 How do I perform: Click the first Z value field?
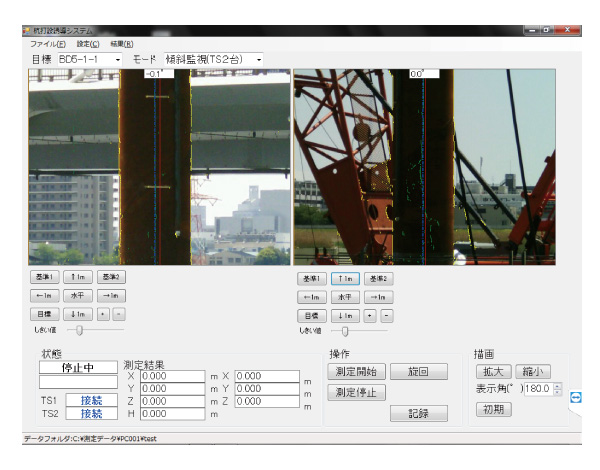click(173, 401)
